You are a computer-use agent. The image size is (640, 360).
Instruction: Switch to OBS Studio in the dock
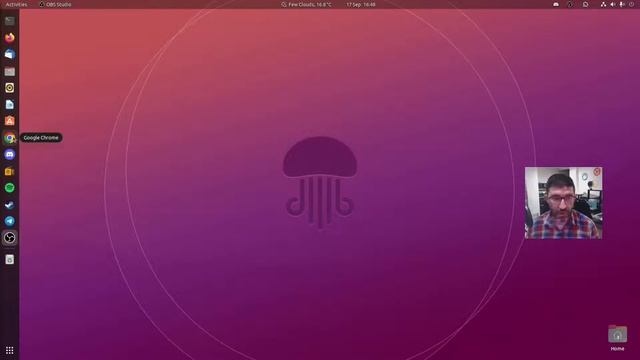tap(9, 238)
